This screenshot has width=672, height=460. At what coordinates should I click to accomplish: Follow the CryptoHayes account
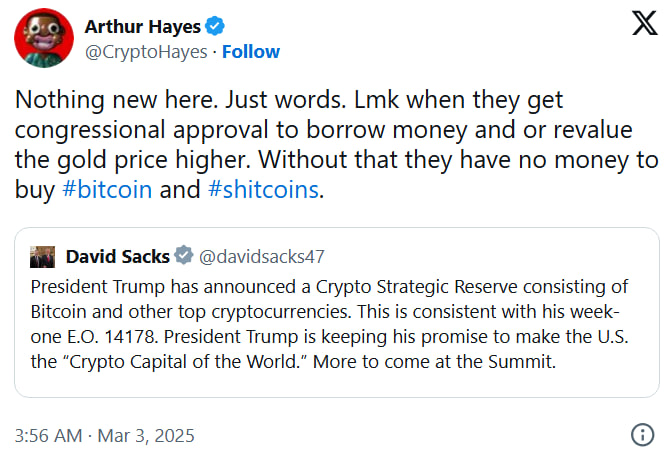[x=251, y=51]
